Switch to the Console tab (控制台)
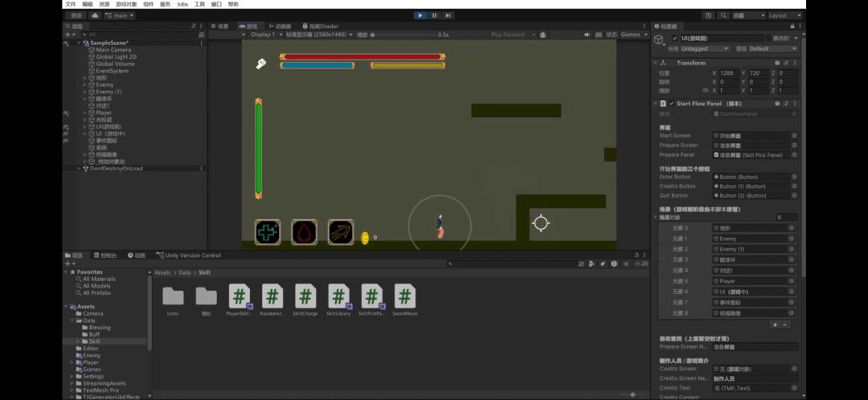The width and height of the screenshot is (868, 400). [x=105, y=255]
